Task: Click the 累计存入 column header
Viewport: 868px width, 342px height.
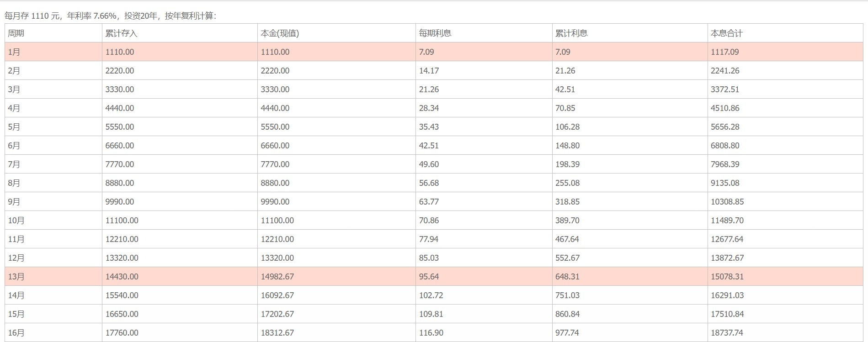Action: [x=180, y=33]
